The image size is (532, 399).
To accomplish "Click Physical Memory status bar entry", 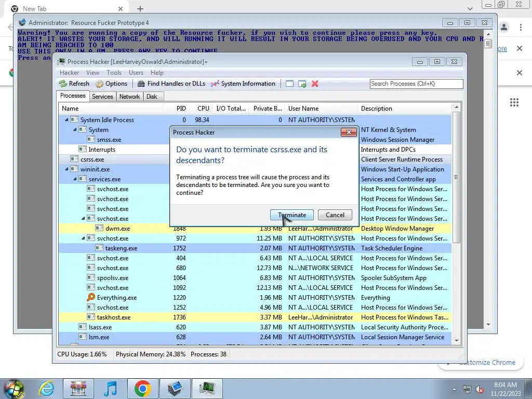I will pos(150,354).
